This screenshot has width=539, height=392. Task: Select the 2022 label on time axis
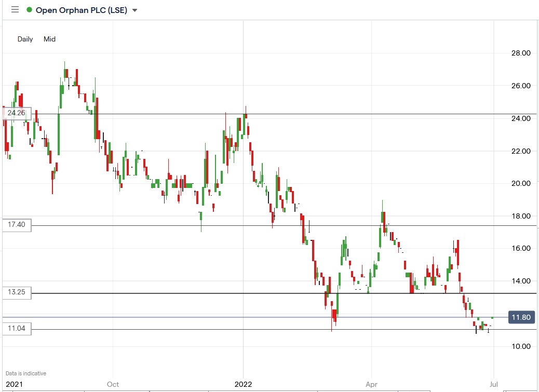[x=244, y=385]
